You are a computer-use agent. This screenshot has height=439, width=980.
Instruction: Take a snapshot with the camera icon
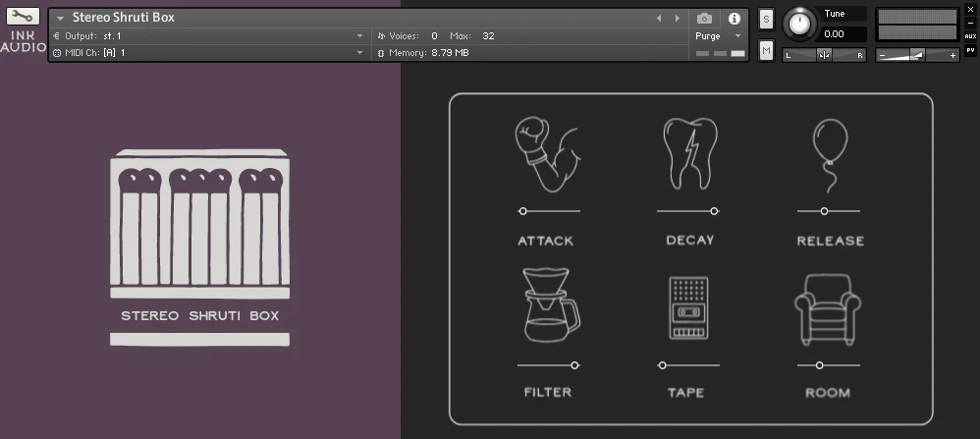pos(704,18)
